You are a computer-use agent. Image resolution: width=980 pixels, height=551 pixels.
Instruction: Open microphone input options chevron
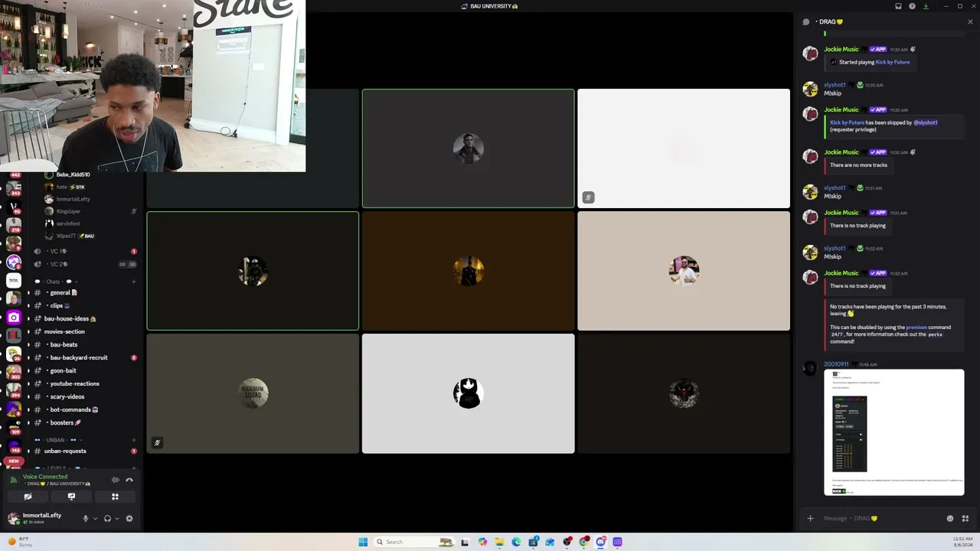[x=95, y=518]
